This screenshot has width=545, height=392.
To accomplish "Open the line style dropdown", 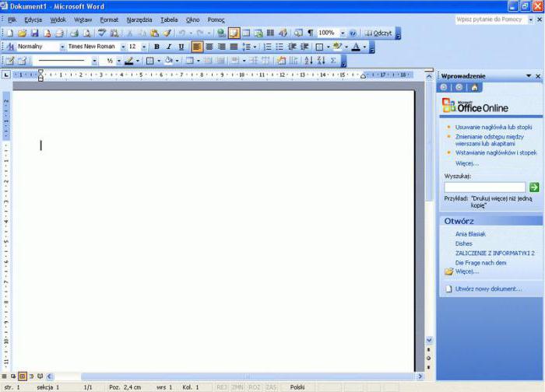I will tap(94, 61).
